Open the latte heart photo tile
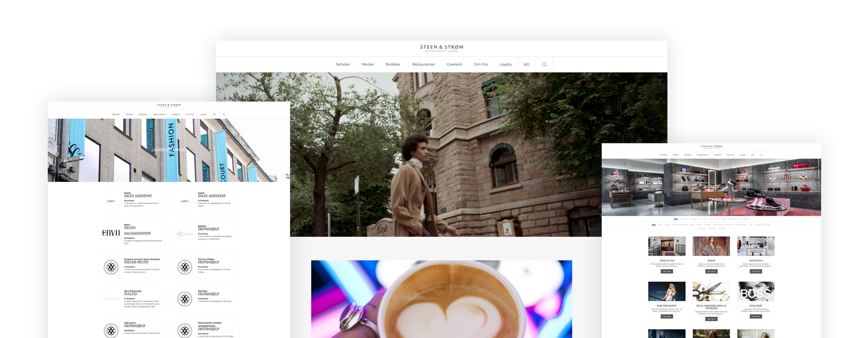 [441, 299]
